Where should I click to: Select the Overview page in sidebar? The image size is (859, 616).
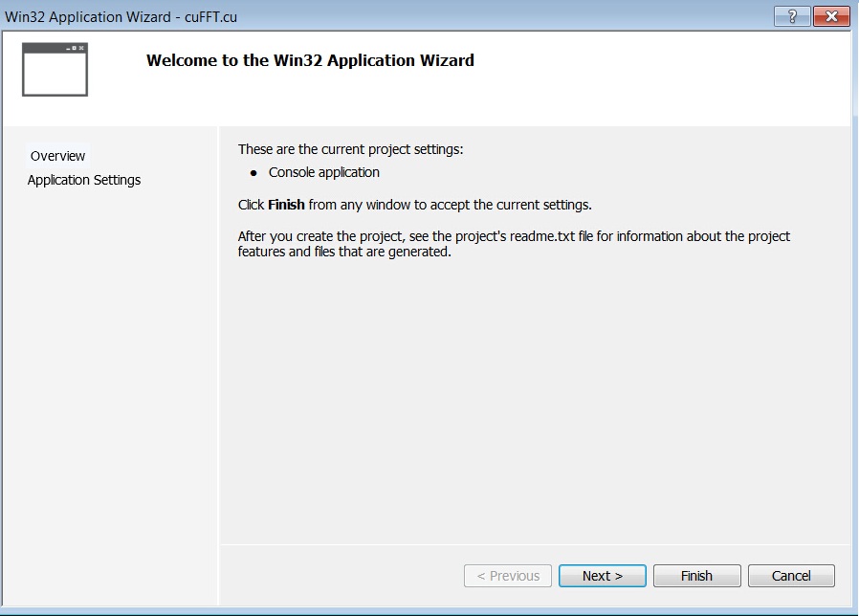tap(57, 156)
